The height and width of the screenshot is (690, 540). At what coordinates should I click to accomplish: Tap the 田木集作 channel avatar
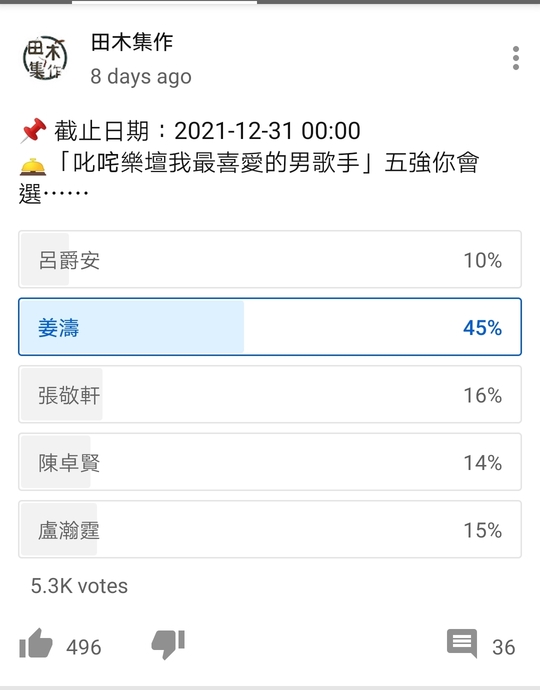point(44,58)
